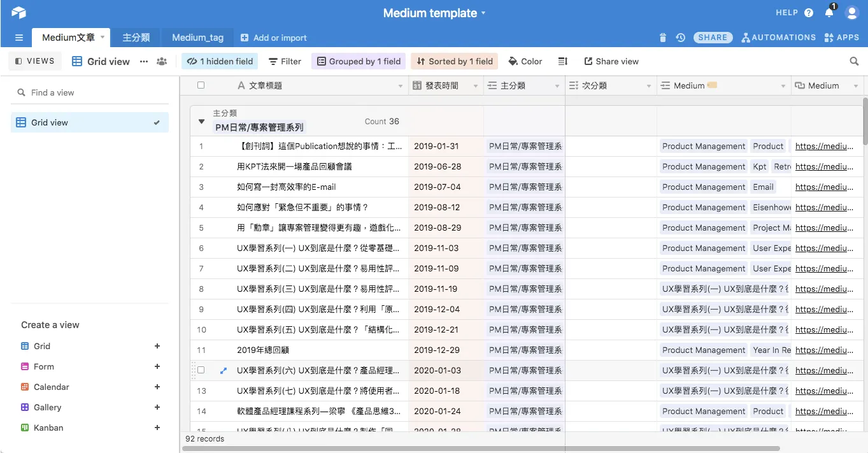Viewport: 868px width, 453px height.
Task: Click the Grid view table icon in toolbar
Action: 77,61
